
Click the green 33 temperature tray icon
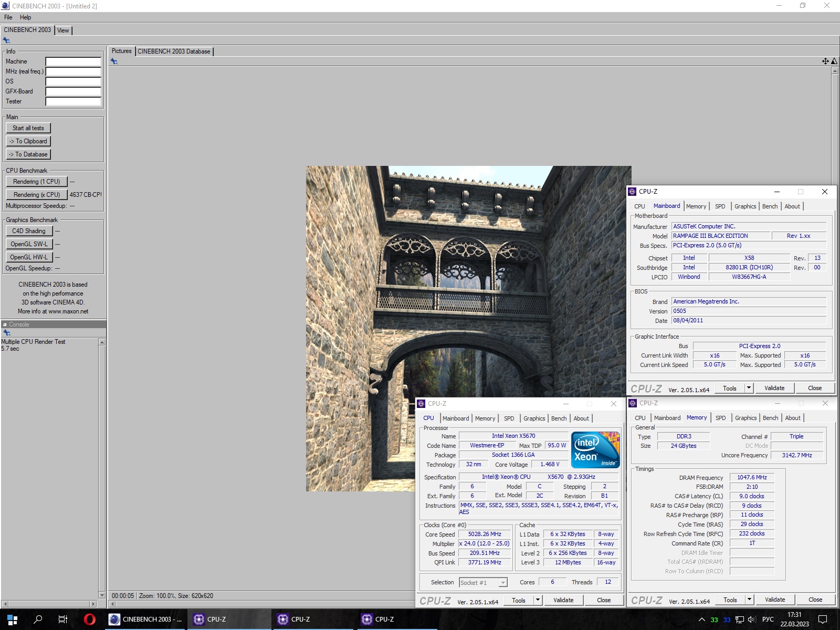(x=714, y=619)
